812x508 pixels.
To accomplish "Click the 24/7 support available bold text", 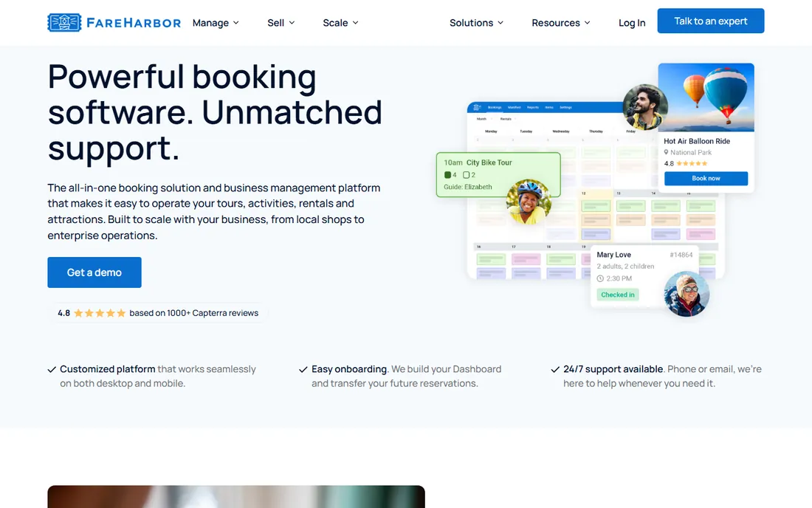I will [613, 369].
